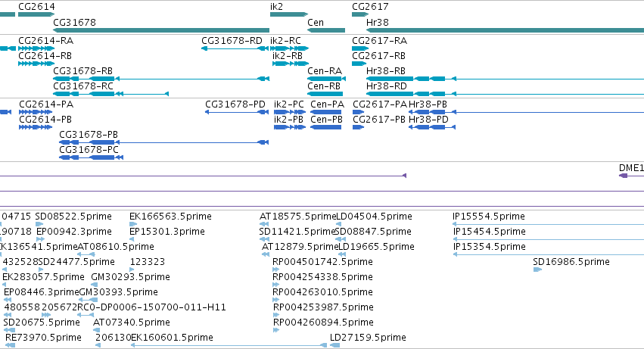
Task: Click the RE73970.5prime label
Action: pos(44,338)
